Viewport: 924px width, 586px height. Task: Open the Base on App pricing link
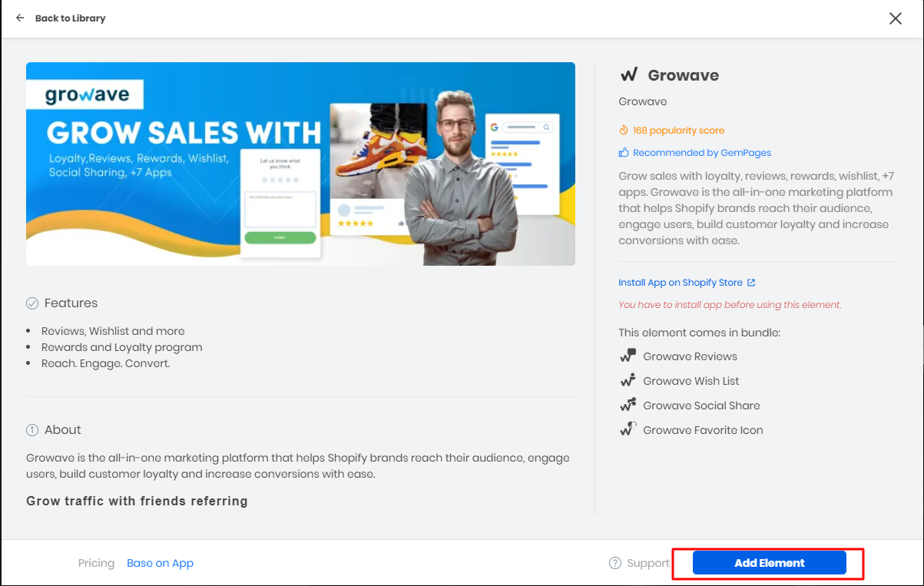160,563
